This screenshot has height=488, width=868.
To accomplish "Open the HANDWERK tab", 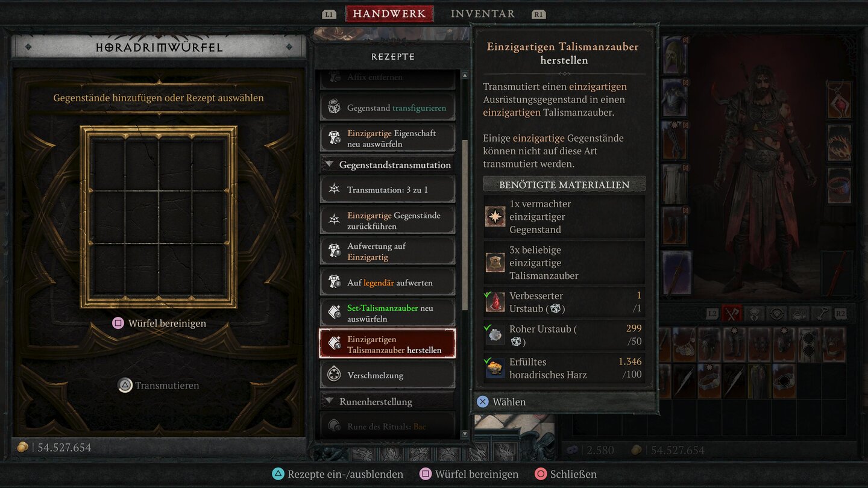I will tap(389, 13).
